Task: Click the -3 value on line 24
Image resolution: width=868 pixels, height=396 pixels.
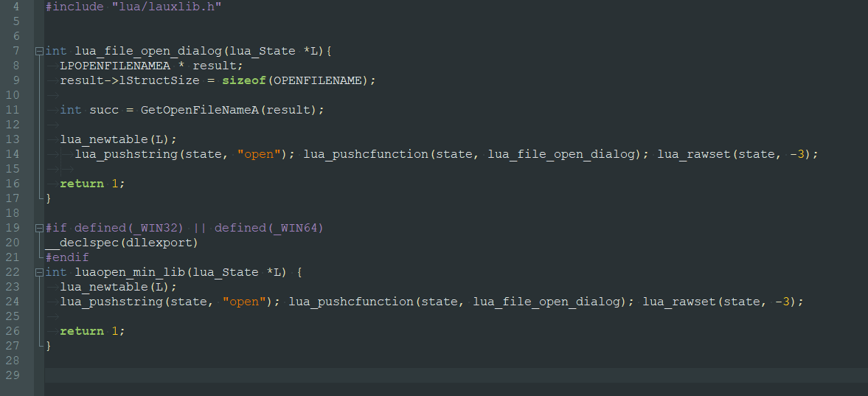Action: (x=782, y=302)
